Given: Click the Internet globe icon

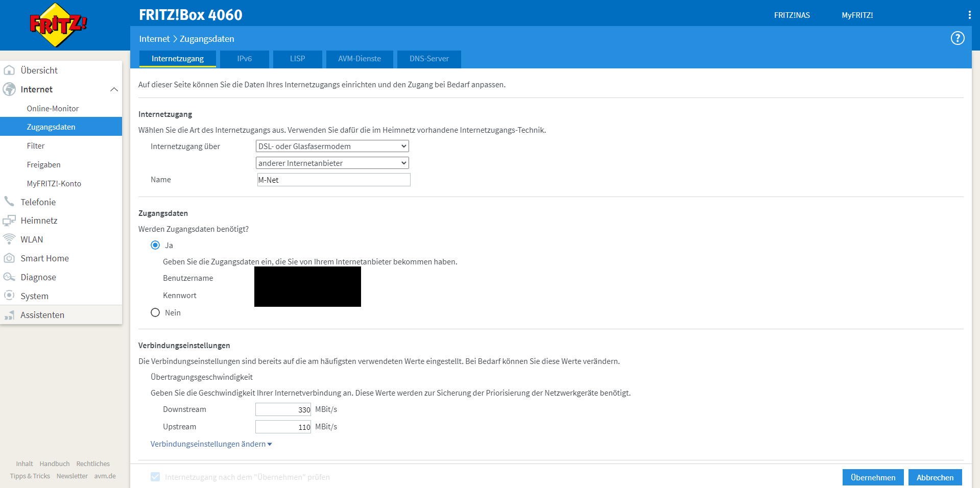Looking at the screenshot, I should click(9, 89).
